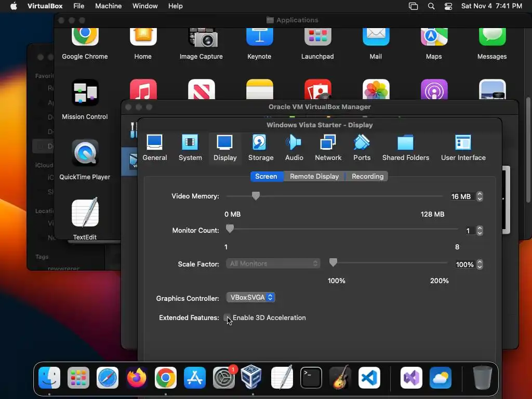Open the Graphics Controller VBoxSVGA dropdown
The width and height of the screenshot is (532, 399).
pos(251,298)
